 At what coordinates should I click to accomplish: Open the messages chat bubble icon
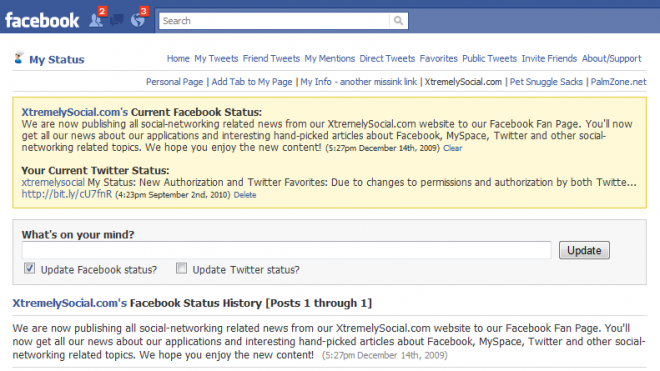[x=117, y=20]
